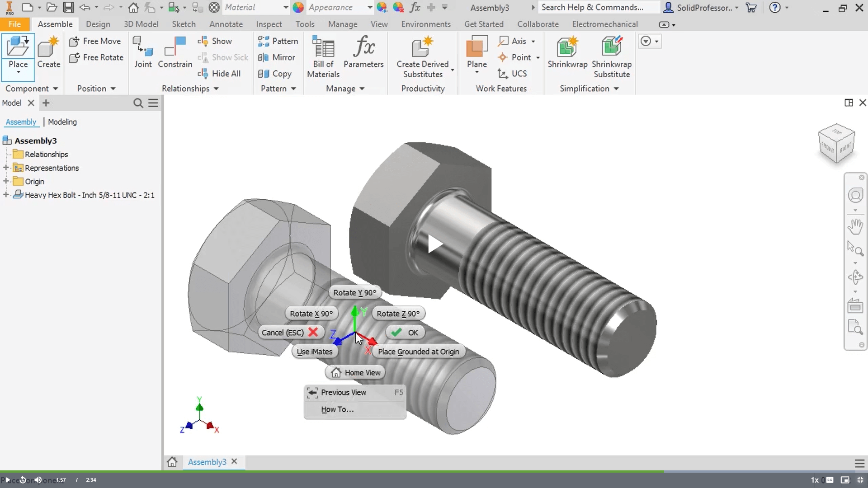Click the Rotate Y 90° button
This screenshot has height=488, width=868.
(x=355, y=292)
